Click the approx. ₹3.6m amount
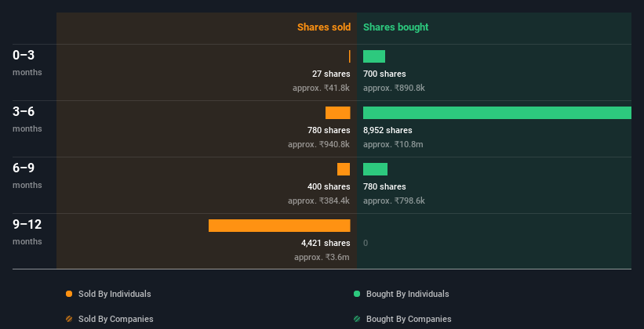 click(x=322, y=257)
